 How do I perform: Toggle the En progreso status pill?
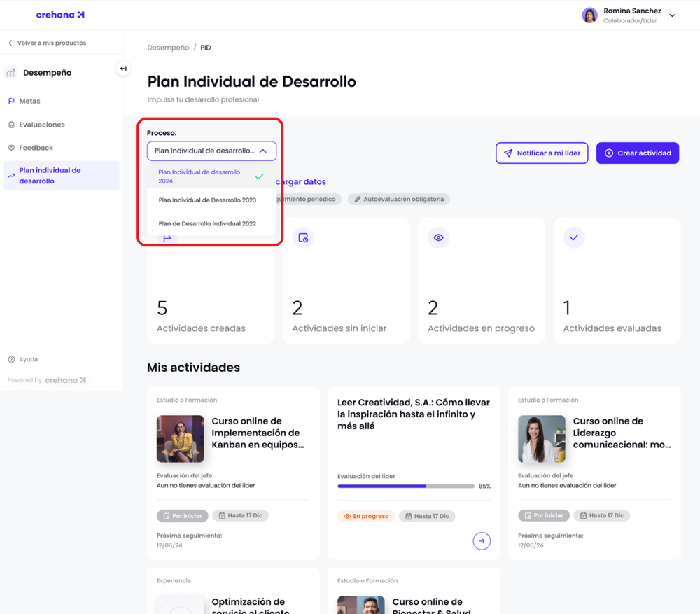point(365,515)
